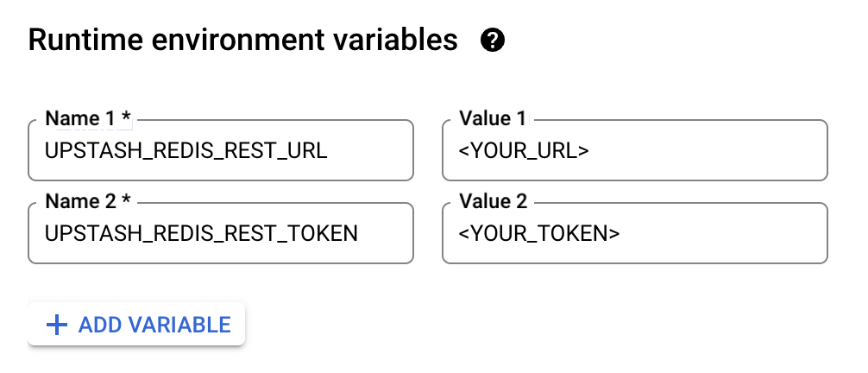Place cursor after REST_TOKEN in Name 2

click(x=359, y=233)
